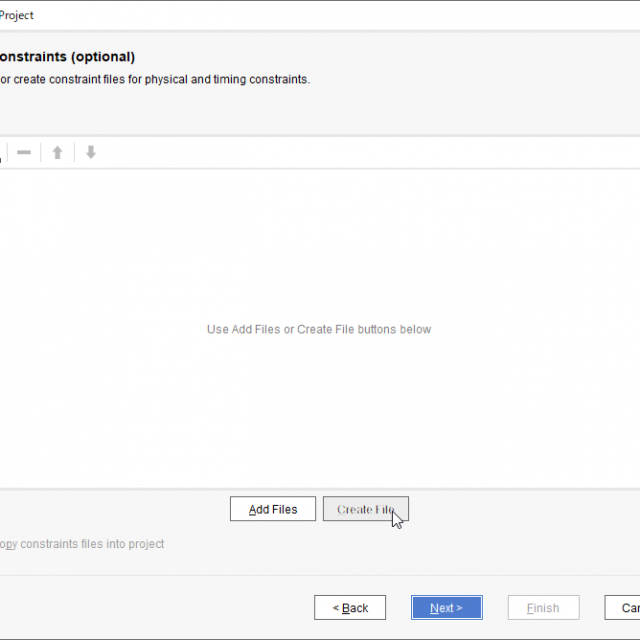Click blank space in title bar right of Project
This screenshot has width=640, height=640.
pyautogui.click(x=330, y=15)
